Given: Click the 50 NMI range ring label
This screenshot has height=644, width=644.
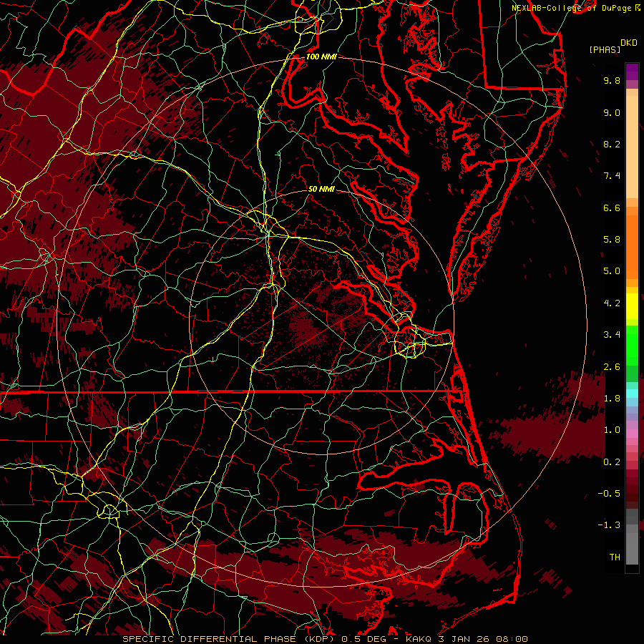Looking at the screenshot, I should [x=321, y=190].
